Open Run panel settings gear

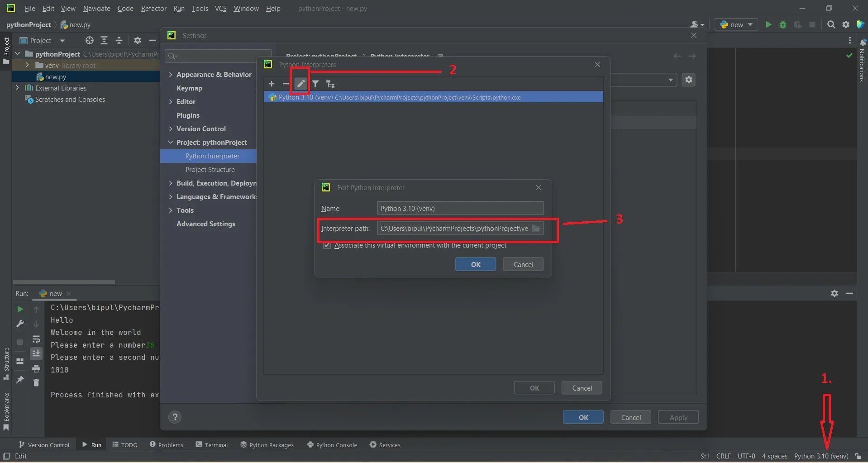(x=835, y=293)
